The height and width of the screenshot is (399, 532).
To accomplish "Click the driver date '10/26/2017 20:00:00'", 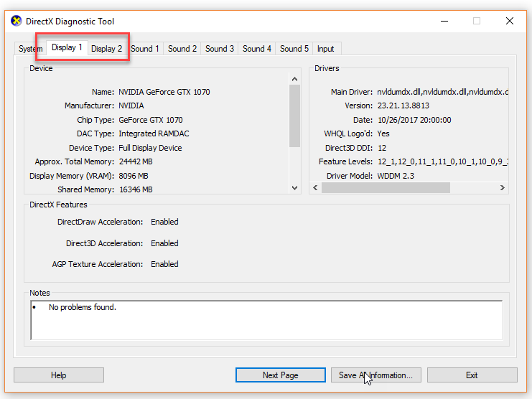I will (x=414, y=120).
